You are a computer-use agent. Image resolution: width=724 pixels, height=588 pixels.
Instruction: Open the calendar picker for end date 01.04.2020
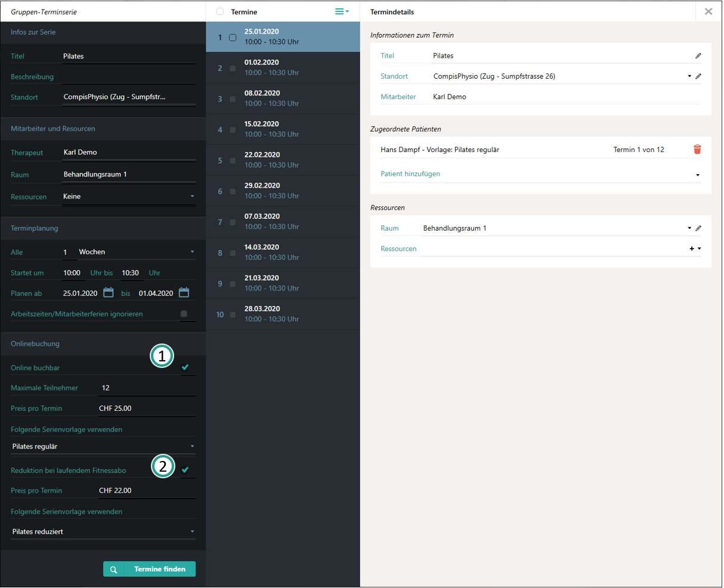(184, 293)
